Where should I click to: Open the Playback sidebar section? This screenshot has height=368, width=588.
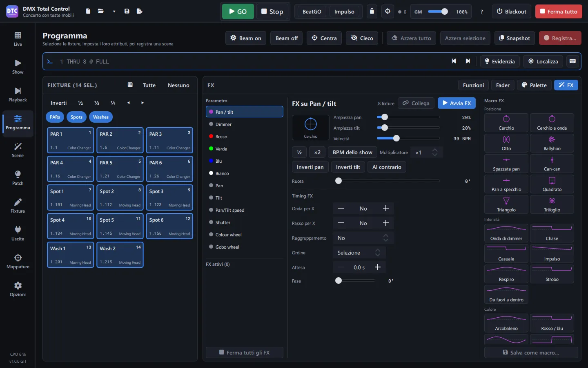18,94
